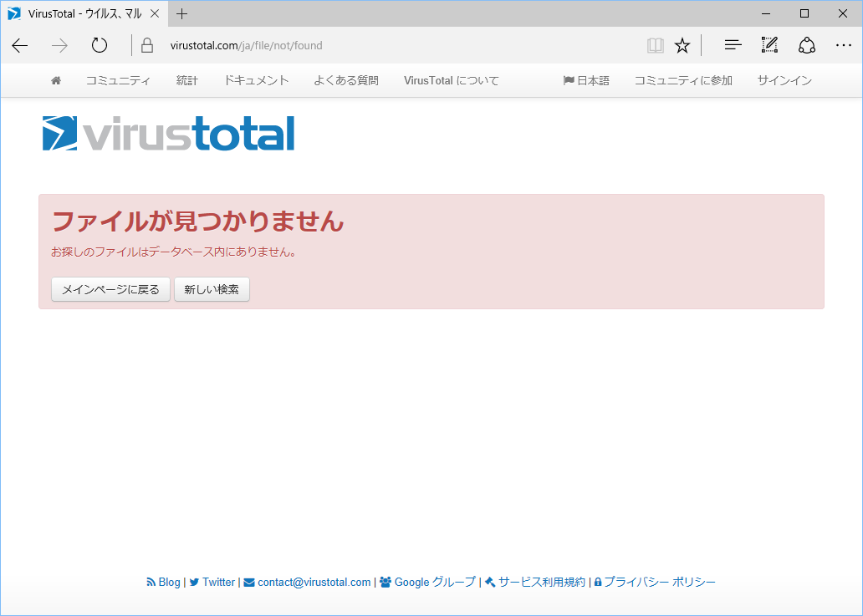Close the VirusTotal tab
This screenshot has width=863, height=616.
click(156, 13)
